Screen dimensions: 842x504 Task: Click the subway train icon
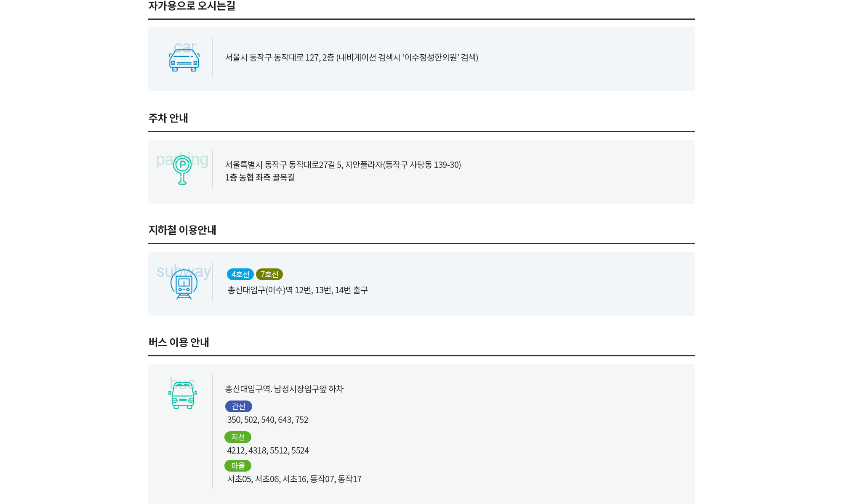tap(184, 284)
